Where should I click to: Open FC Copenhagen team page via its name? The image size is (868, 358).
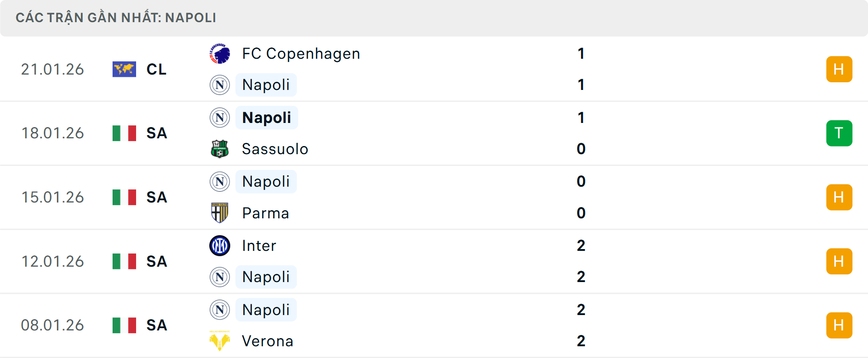(300, 53)
